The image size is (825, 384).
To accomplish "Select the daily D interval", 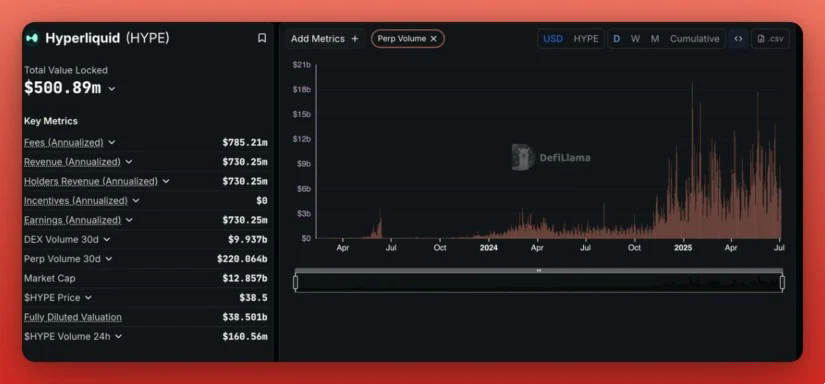I will tap(617, 38).
